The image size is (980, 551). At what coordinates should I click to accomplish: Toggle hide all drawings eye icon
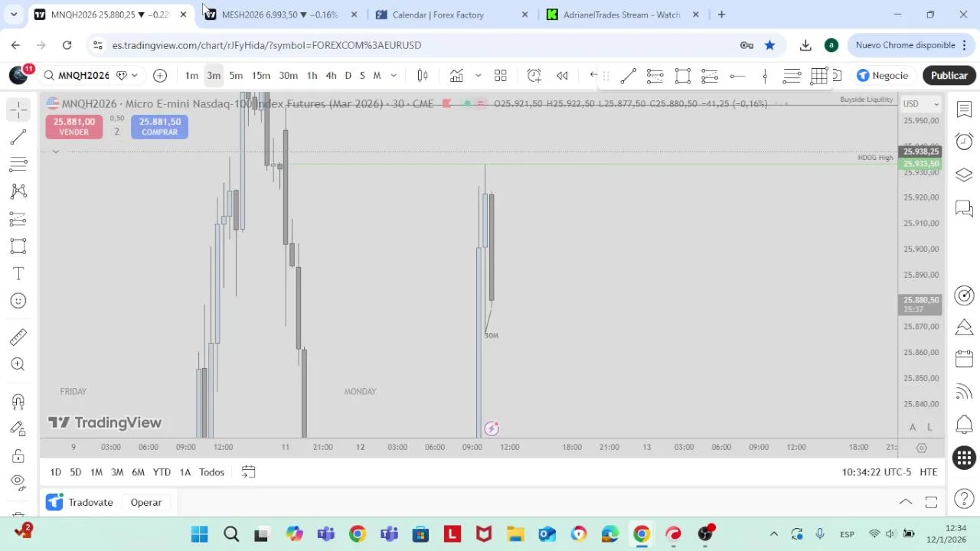[18, 481]
